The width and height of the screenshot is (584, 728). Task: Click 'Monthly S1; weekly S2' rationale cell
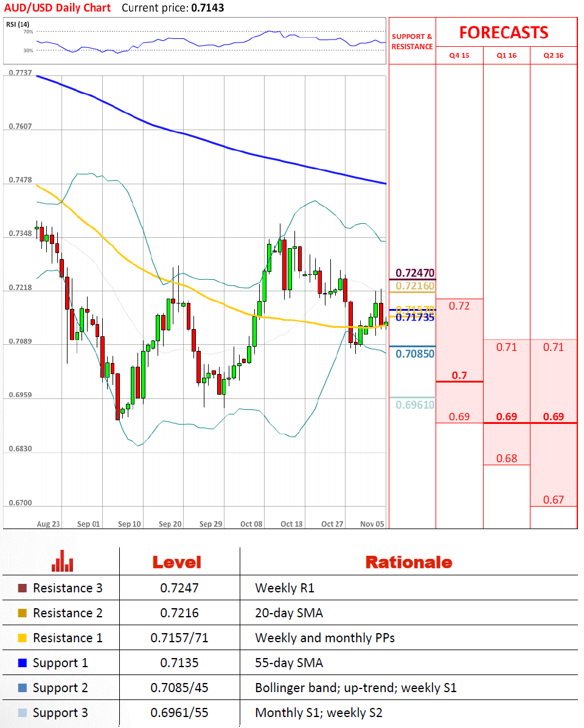[x=318, y=713]
